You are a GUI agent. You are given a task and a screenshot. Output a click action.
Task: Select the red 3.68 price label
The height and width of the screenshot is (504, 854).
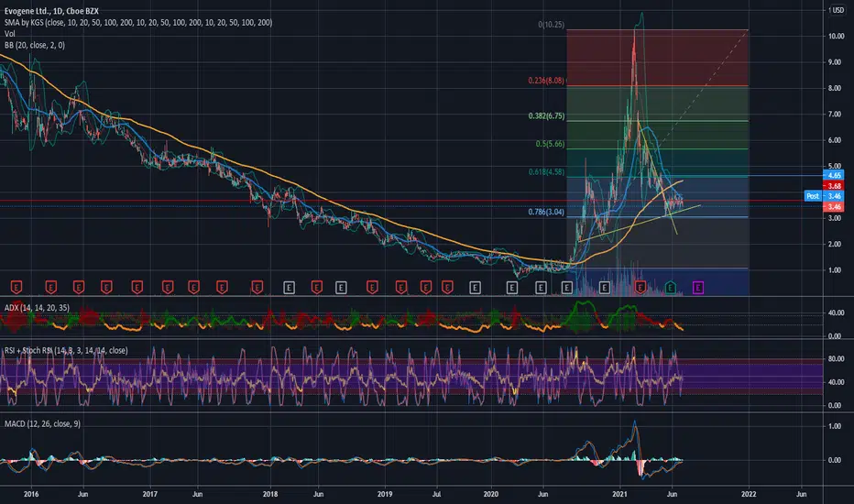click(x=834, y=186)
